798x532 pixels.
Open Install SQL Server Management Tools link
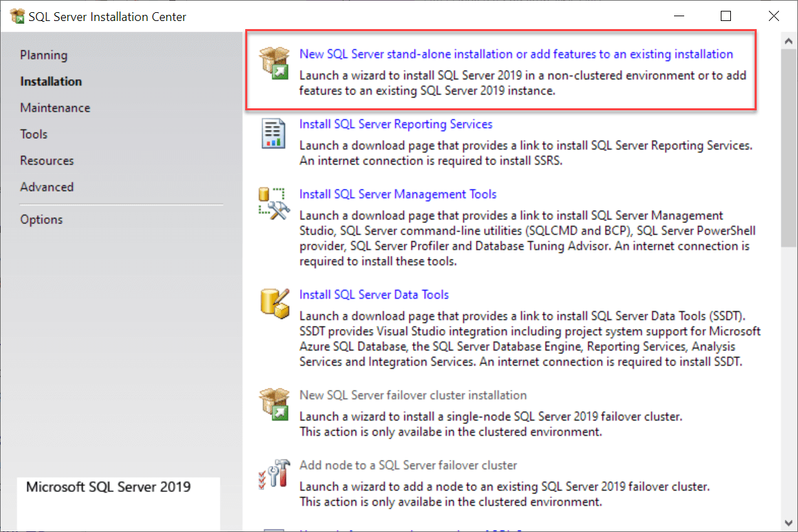pos(398,194)
